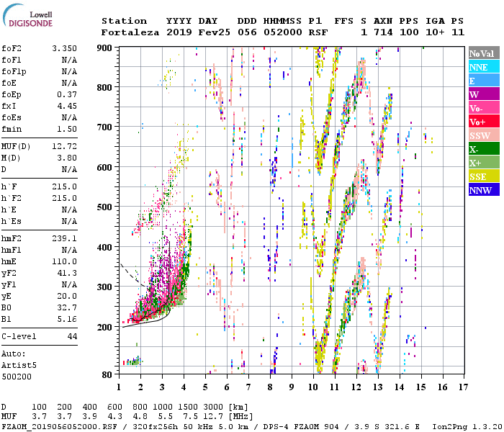Click the Artist5 autoscaler label
The height and width of the screenshot is (432, 504).
(x=19, y=366)
